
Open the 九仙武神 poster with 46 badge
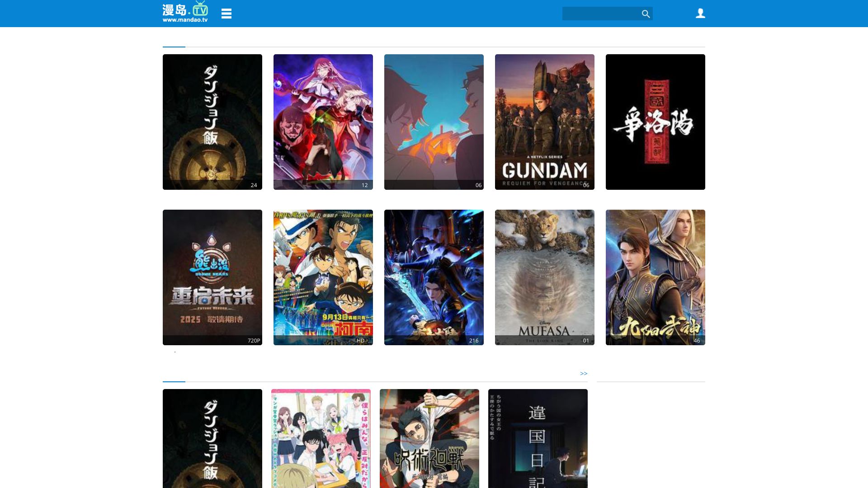pos(656,277)
